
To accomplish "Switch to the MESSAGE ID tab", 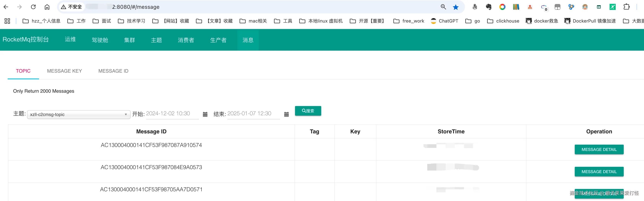I will tap(113, 71).
